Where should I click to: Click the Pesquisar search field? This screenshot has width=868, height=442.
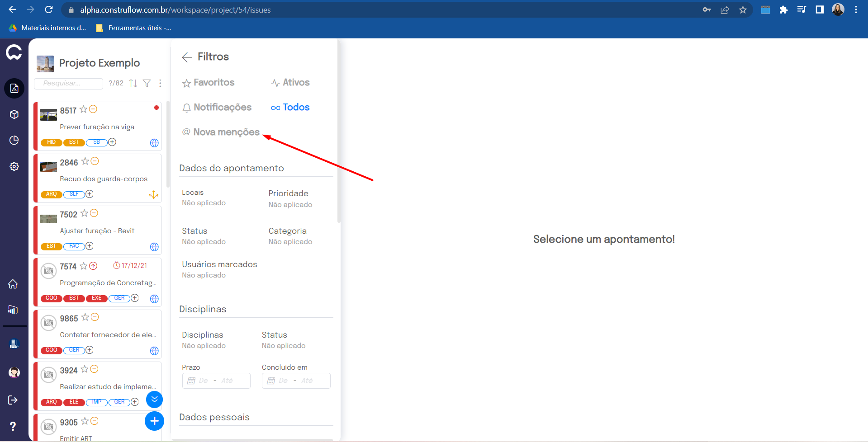pyautogui.click(x=69, y=83)
